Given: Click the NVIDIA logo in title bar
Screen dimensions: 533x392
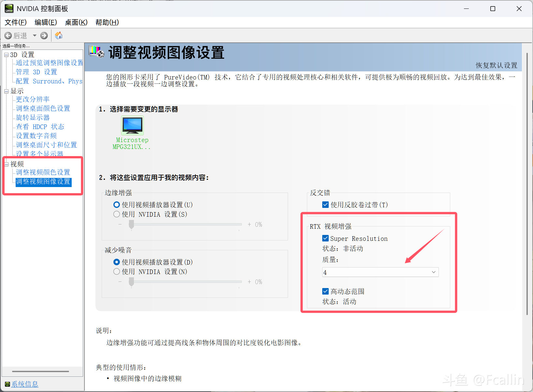Looking at the screenshot, I should coord(9,8).
